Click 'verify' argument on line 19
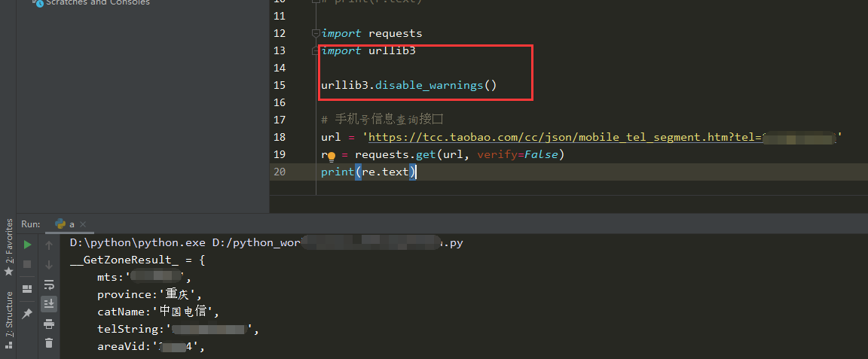The image size is (868, 359). pyautogui.click(x=497, y=155)
